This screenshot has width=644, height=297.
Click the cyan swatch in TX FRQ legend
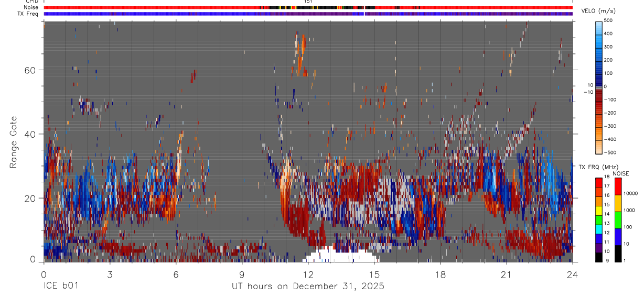(599, 229)
